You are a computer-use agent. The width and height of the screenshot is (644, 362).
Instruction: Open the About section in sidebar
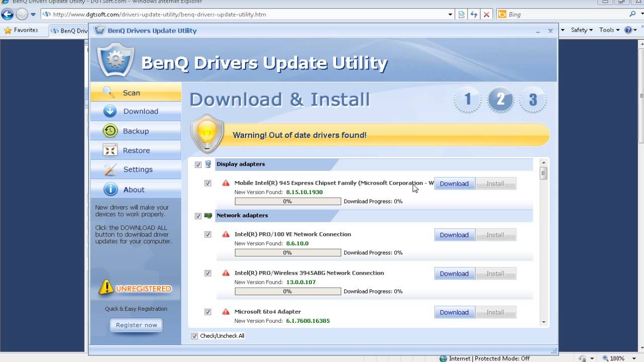click(136, 189)
